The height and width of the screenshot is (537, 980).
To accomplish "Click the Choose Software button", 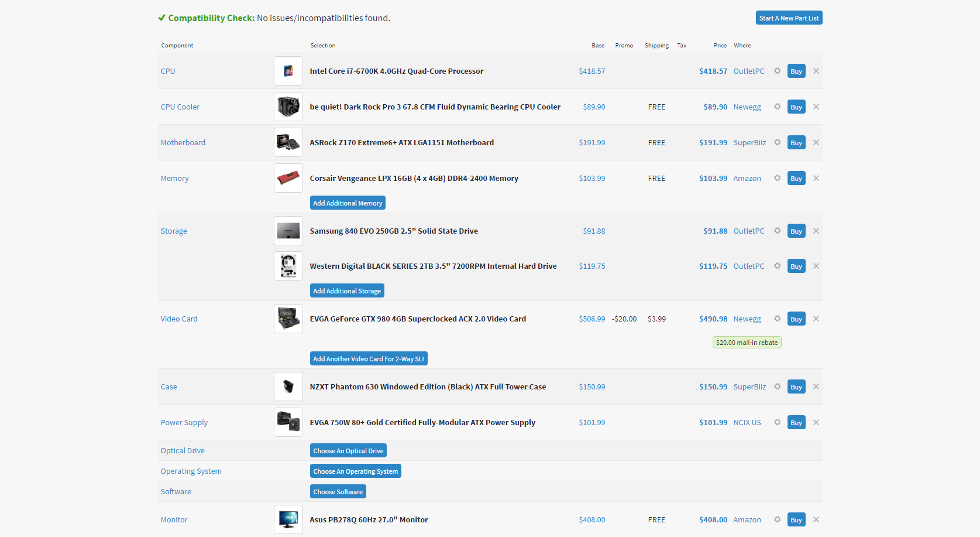I will [338, 492].
